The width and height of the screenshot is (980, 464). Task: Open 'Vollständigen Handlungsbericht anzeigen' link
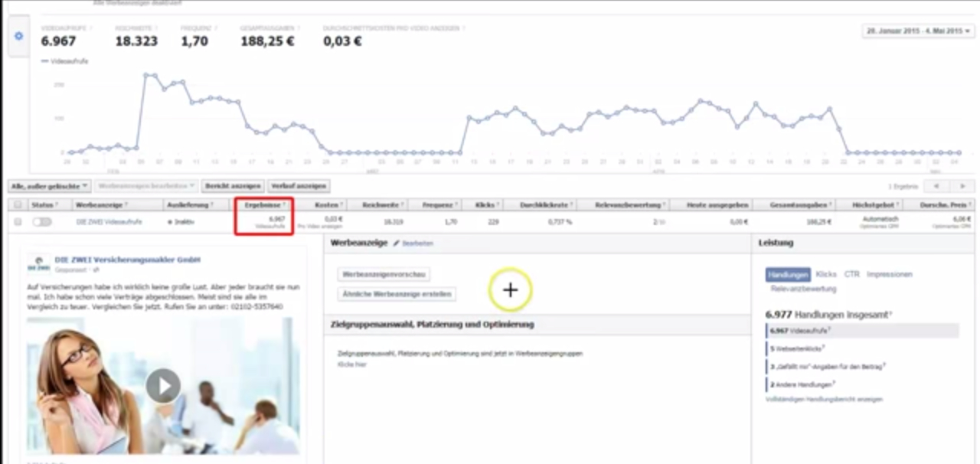[824, 399]
